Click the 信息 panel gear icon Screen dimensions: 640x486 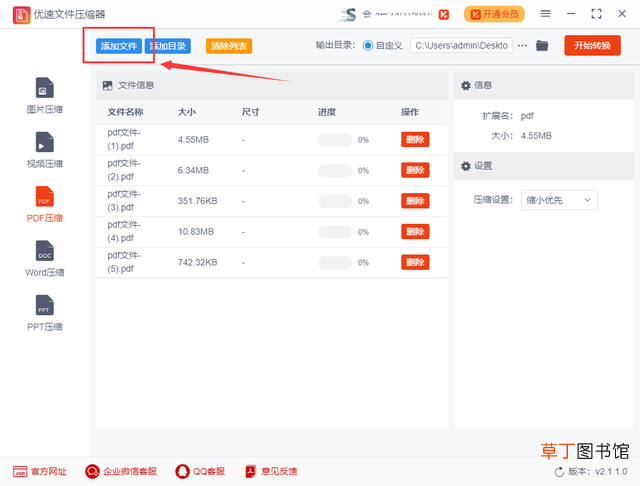[466, 86]
